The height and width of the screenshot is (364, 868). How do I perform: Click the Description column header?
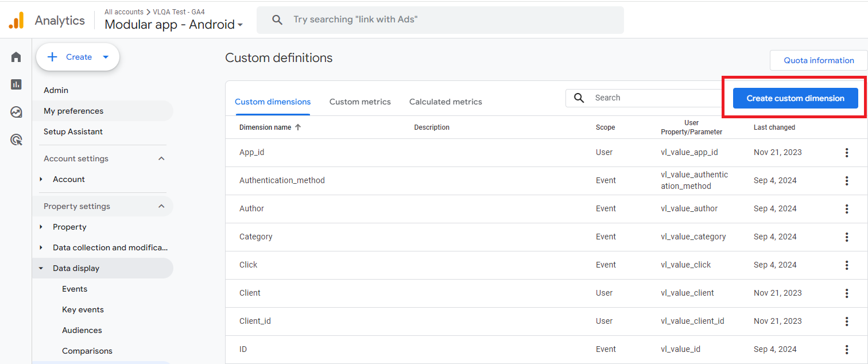pyautogui.click(x=432, y=127)
